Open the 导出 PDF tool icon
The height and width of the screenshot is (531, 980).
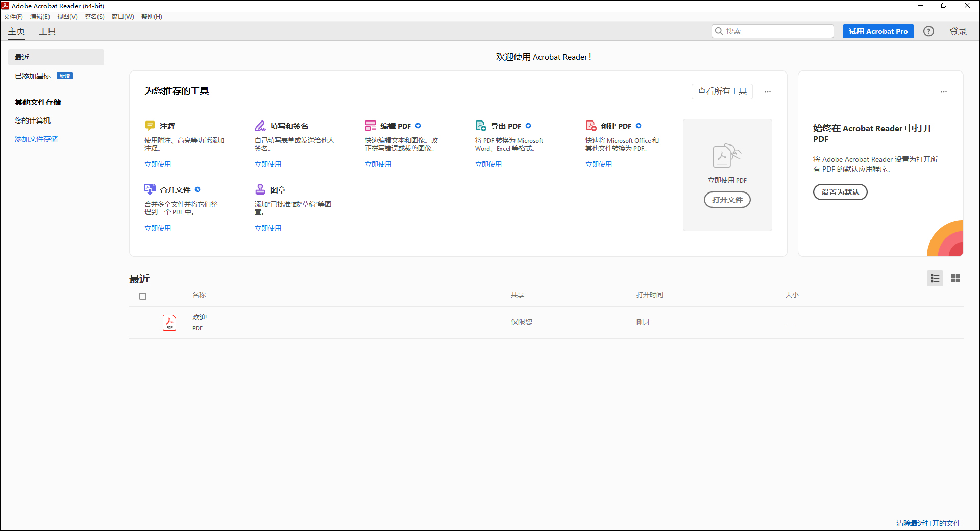point(480,126)
